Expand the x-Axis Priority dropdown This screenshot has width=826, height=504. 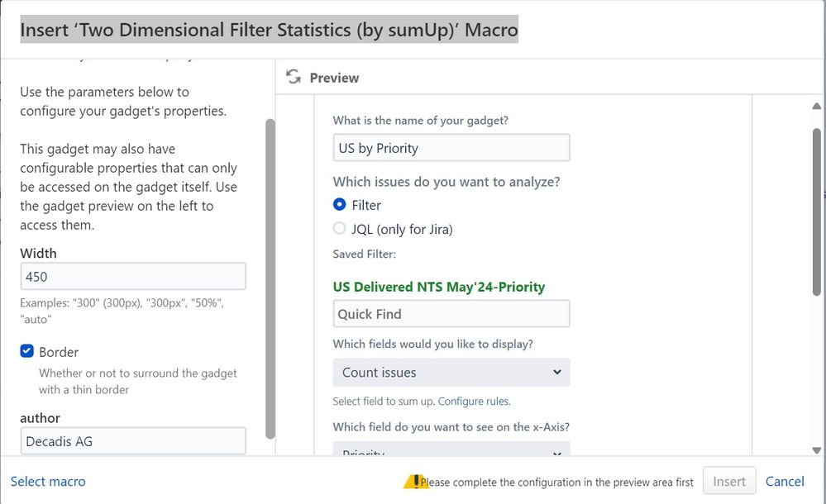451,451
